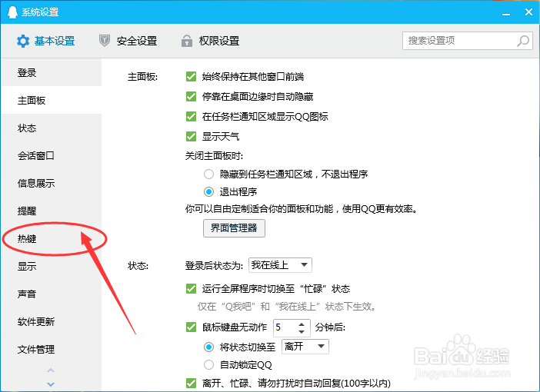The image size is (540, 392).
Task: Select 状态 in the sidebar
Action: pyautogui.click(x=52, y=128)
